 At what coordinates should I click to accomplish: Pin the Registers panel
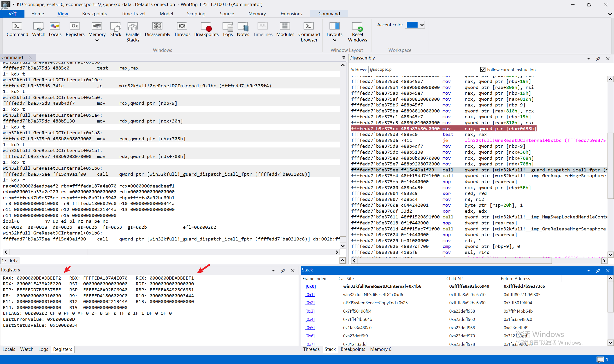coord(283,270)
